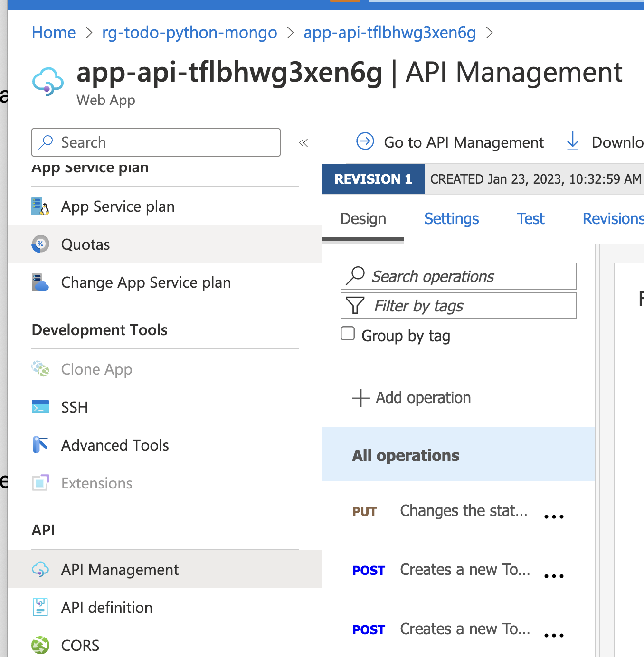Viewport: 644px width, 657px height.
Task: Click the Add operation plus icon
Action: click(x=360, y=398)
